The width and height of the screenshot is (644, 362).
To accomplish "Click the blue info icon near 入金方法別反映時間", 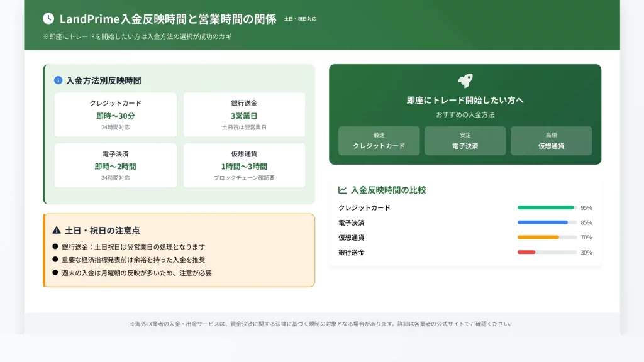I will point(58,80).
